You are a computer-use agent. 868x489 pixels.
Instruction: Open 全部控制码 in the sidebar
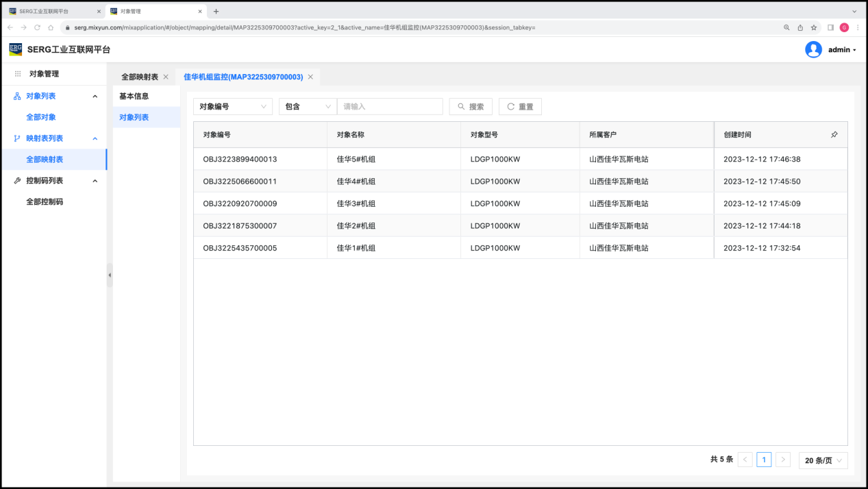pos(45,202)
